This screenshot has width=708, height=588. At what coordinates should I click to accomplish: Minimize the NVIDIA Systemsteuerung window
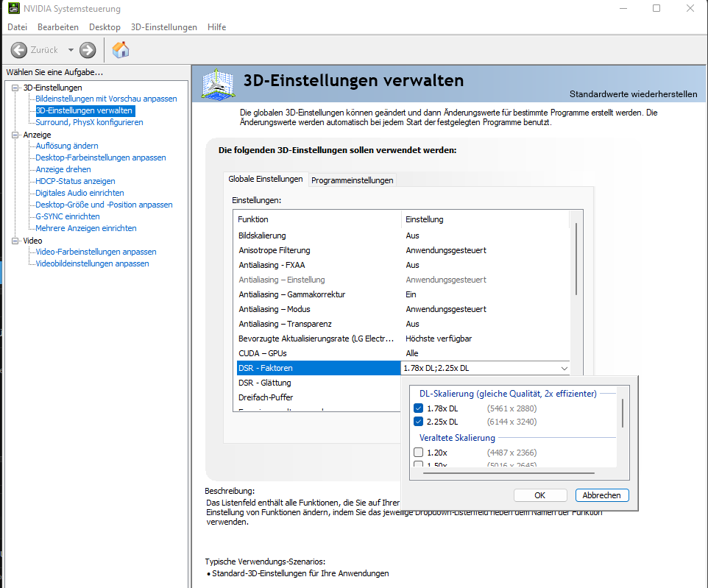click(623, 8)
